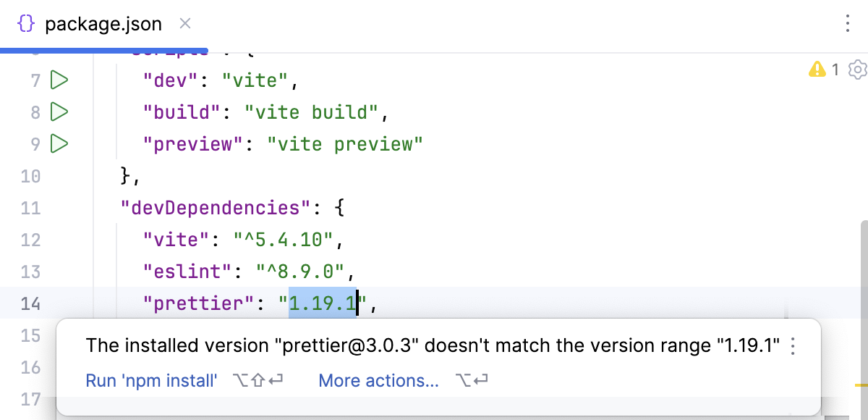This screenshot has height=420, width=868.
Task: Switch to the package.json tab
Action: tap(103, 23)
